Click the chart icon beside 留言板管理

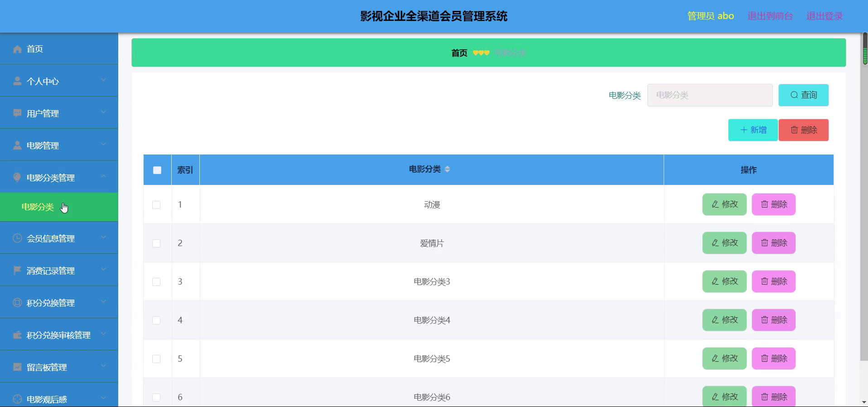click(x=17, y=367)
